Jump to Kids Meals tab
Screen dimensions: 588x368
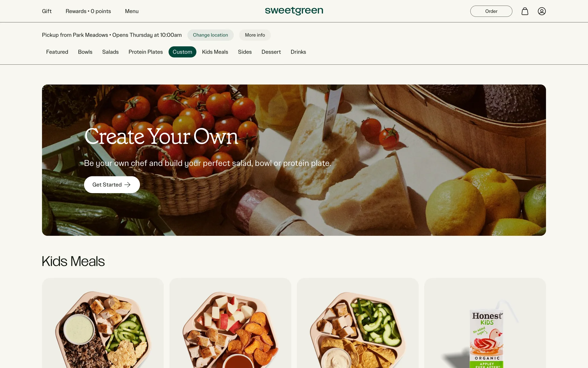[215, 52]
